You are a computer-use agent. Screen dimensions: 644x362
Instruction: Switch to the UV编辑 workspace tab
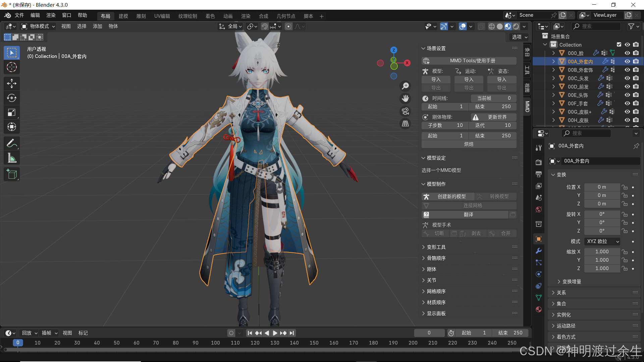pyautogui.click(x=162, y=16)
